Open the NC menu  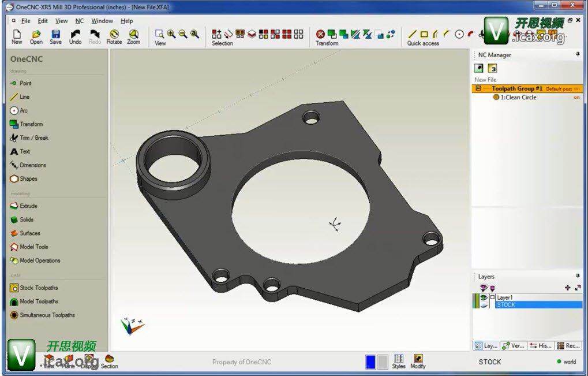pyautogui.click(x=80, y=21)
